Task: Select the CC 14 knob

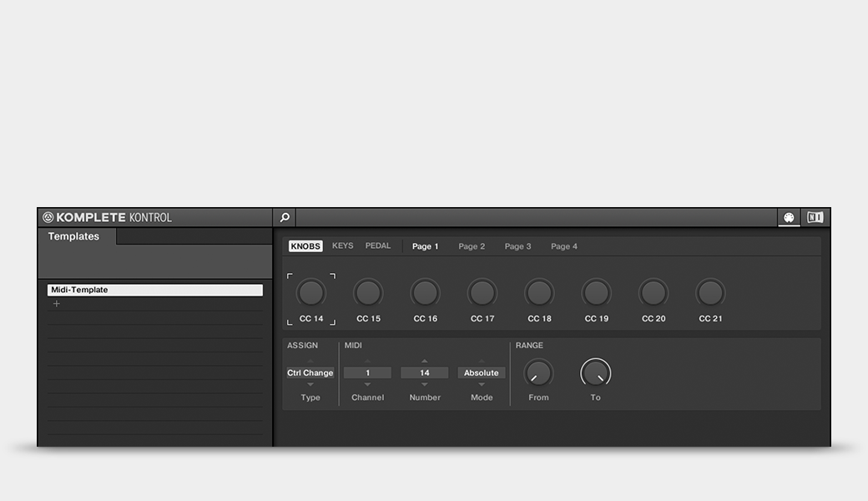Action: pyautogui.click(x=311, y=292)
